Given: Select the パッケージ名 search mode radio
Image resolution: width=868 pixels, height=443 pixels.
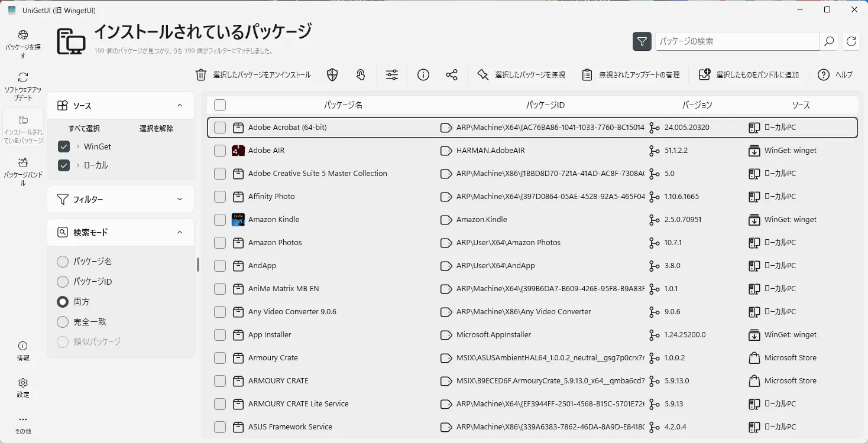Looking at the screenshot, I should (63, 262).
